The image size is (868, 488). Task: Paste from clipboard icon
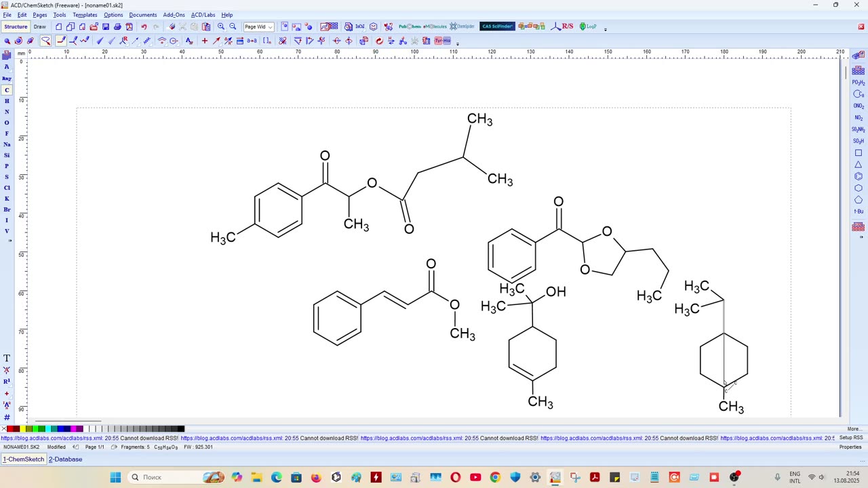click(205, 27)
